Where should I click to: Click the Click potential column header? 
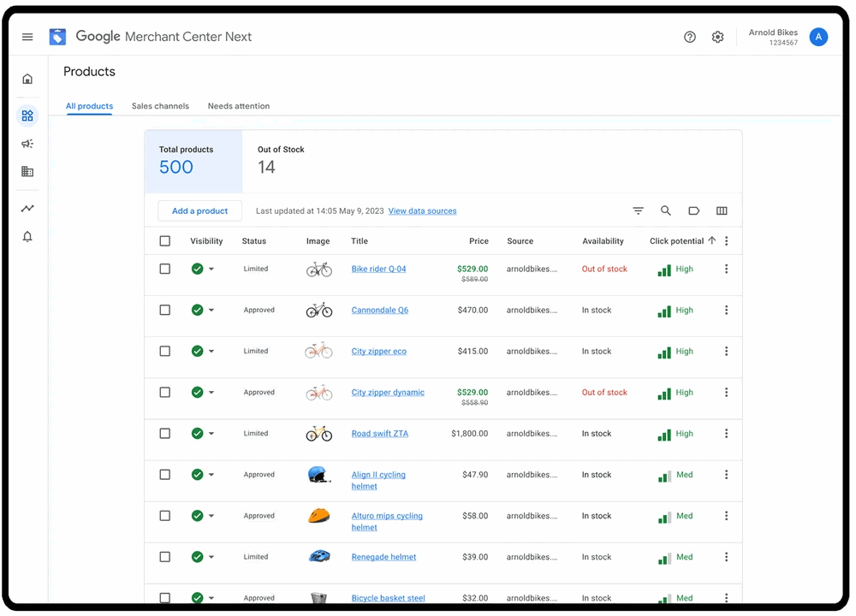[676, 240]
